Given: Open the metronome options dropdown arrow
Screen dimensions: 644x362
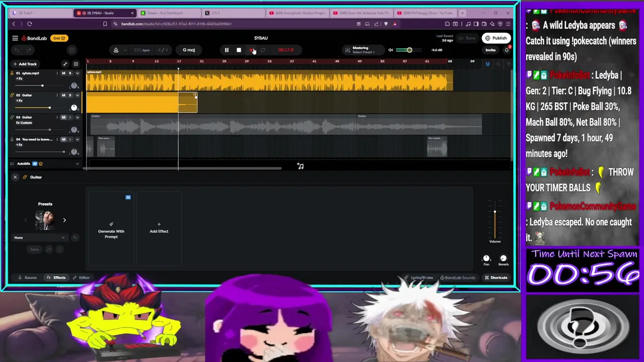Looking at the screenshot, I should [125, 50].
